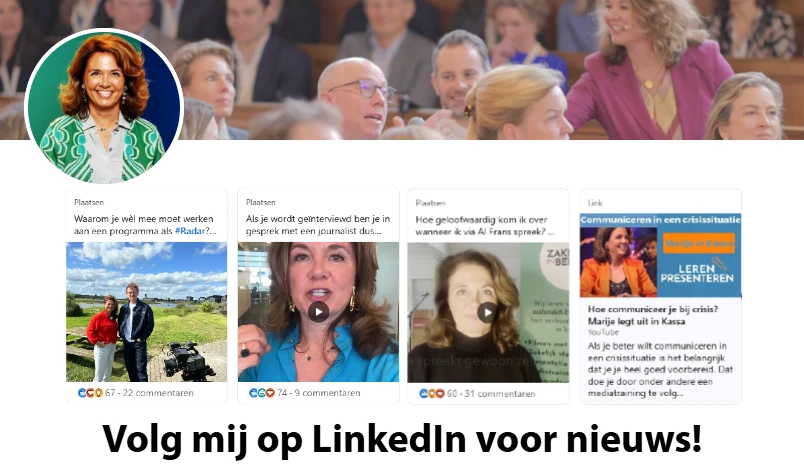The width and height of the screenshot is (804, 469).
Task: Click the 'Hoe geloofwaardig kom ik over' post text
Action: pos(485,226)
